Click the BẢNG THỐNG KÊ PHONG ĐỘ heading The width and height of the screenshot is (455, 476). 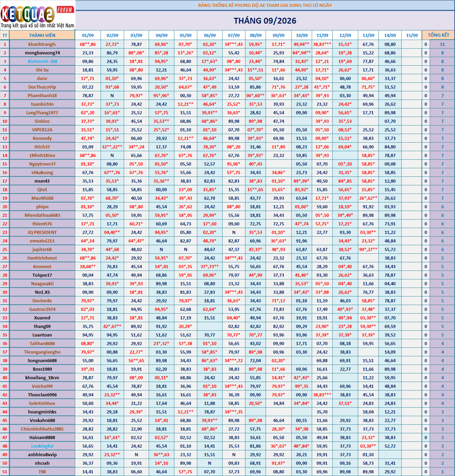(265, 5)
